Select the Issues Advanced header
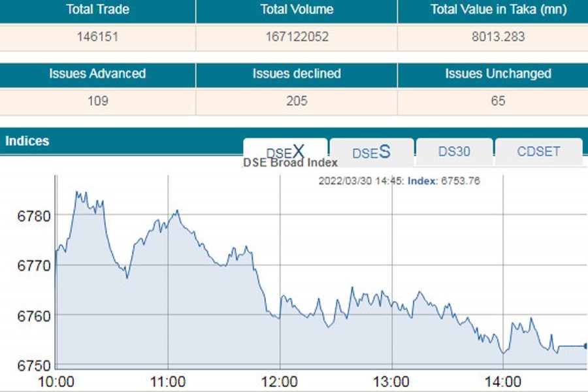588x392 pixels. click(97, 74)
